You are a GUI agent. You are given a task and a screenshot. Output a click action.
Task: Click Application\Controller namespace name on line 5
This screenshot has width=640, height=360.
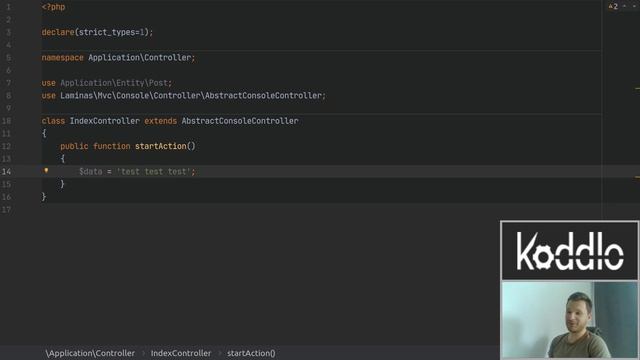click(140, 58)
